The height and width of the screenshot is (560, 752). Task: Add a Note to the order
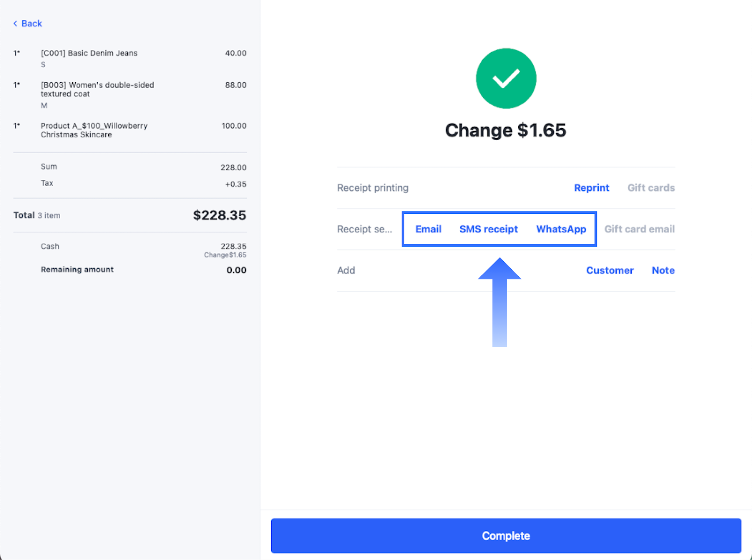(663, 271)
